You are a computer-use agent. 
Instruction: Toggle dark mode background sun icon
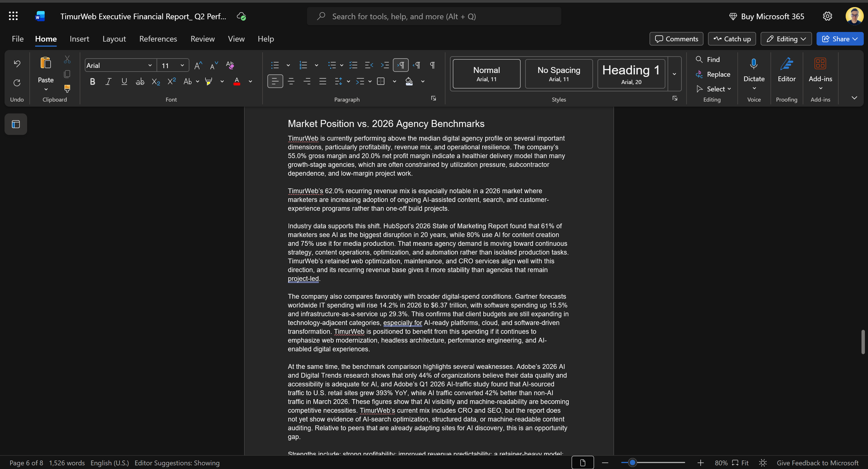[763, 463]
